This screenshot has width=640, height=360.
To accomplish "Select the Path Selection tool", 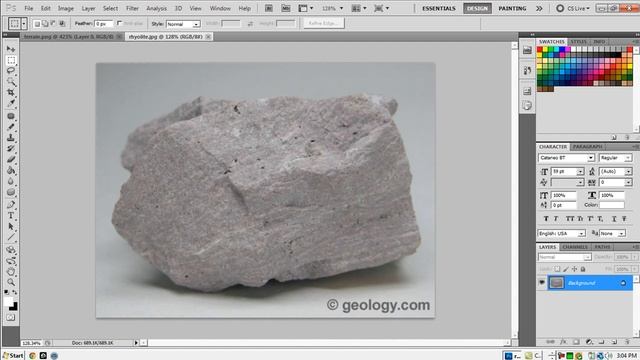I will [11, 226].
